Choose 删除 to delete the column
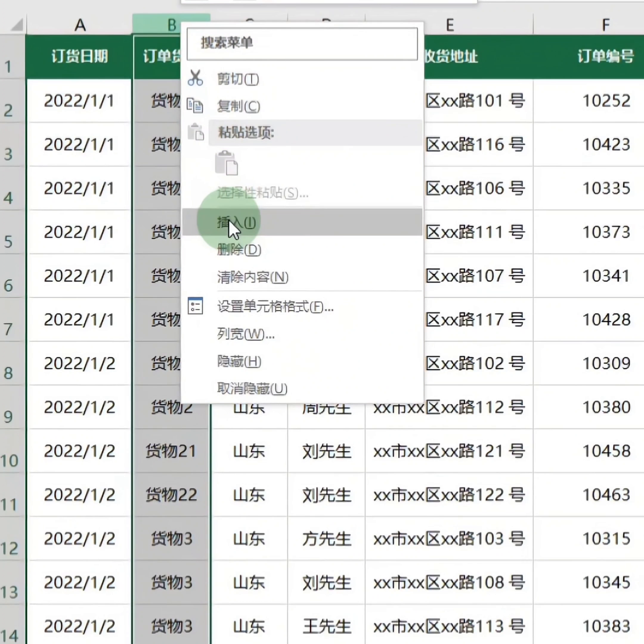Image resolution: width=644 pixels, height=644 pixels. pos(238,250)
